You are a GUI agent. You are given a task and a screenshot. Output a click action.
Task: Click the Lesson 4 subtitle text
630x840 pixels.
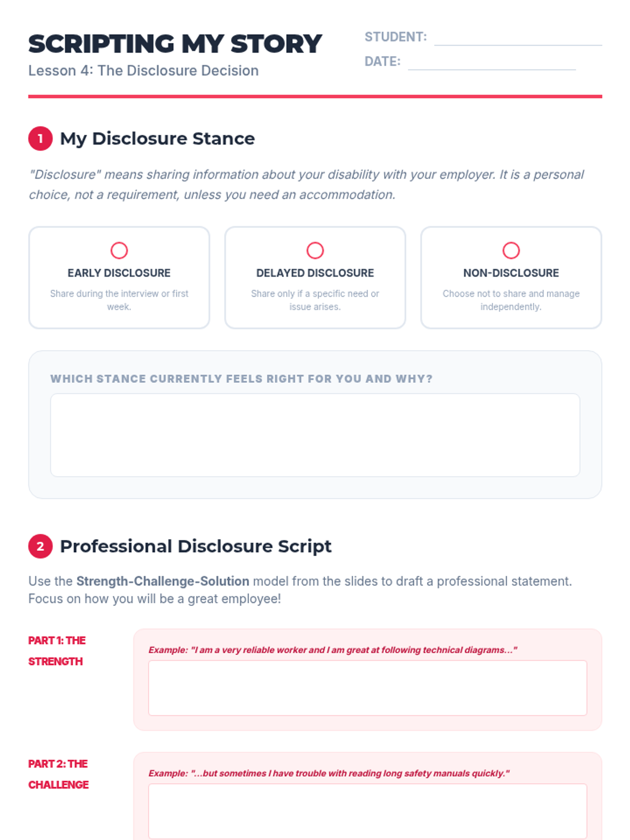[143, 71]
